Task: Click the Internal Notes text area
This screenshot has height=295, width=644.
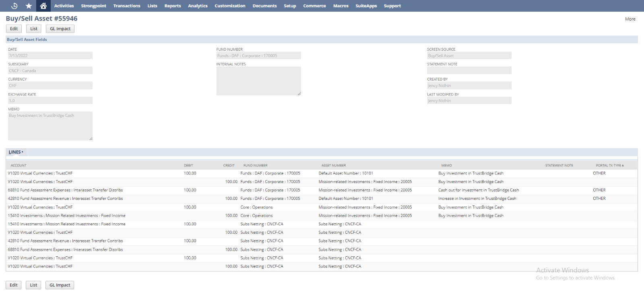Action: point(258,81)
